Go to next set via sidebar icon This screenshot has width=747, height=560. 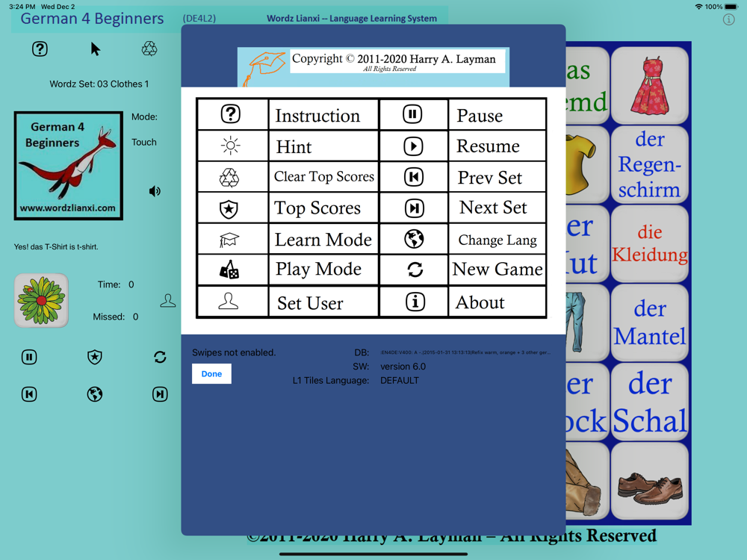(x=160, y=394)
